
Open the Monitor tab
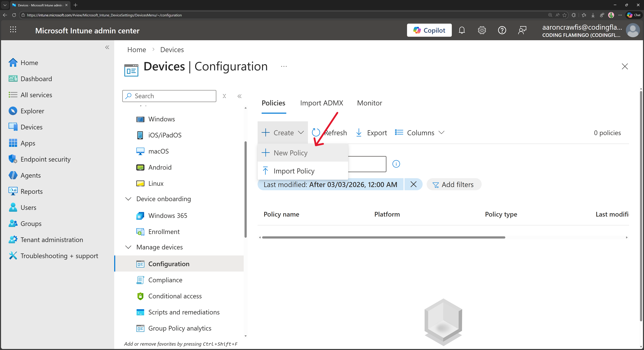pos(369,103)
